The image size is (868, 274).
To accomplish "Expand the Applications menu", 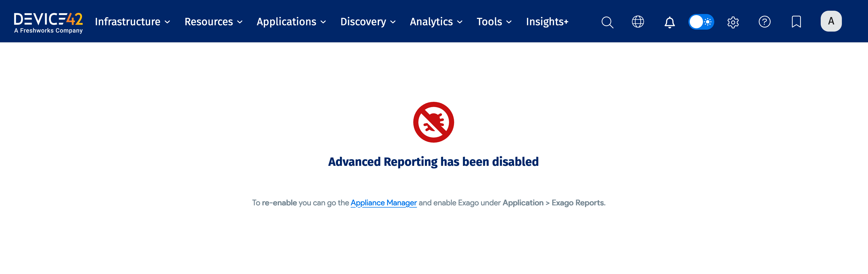I will click(x=291, y=22).
